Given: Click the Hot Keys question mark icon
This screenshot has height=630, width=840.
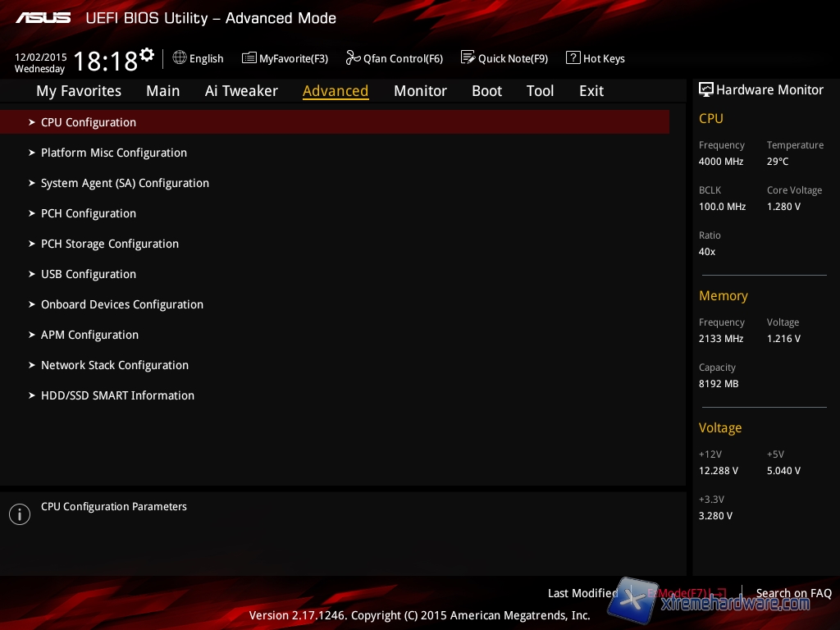Looking at the screenshot, I should click(x=573, y=57).
